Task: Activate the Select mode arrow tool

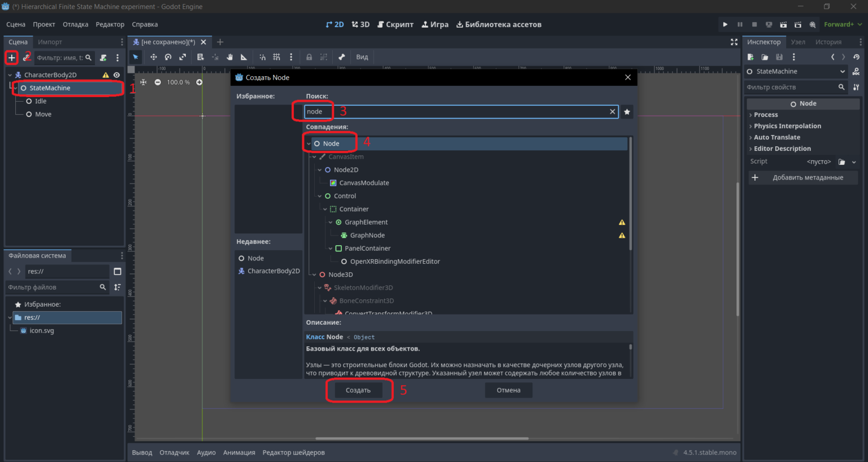Action: [136, 57]
